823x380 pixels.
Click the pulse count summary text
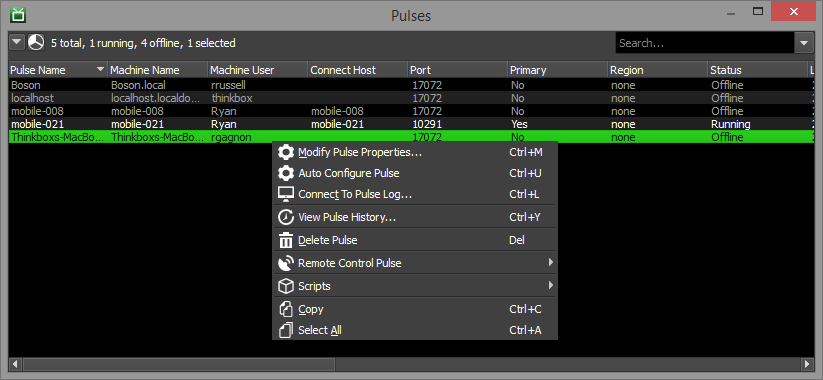click(143, 43)
